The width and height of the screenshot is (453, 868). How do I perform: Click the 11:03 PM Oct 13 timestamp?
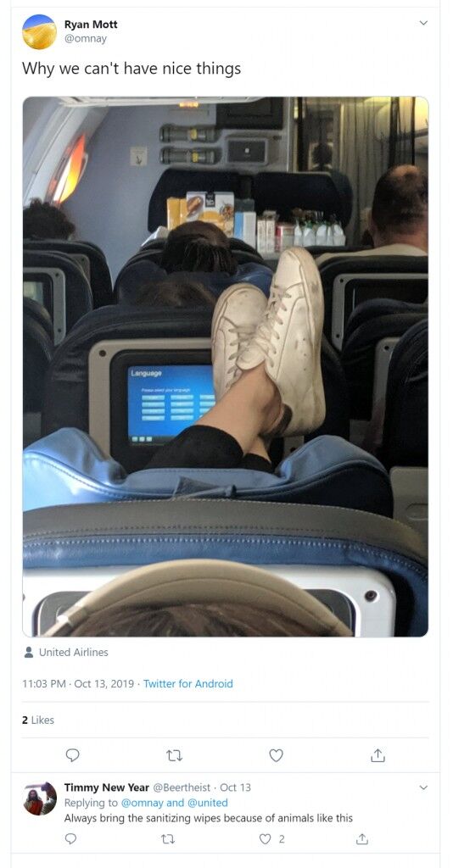[77, 684]
